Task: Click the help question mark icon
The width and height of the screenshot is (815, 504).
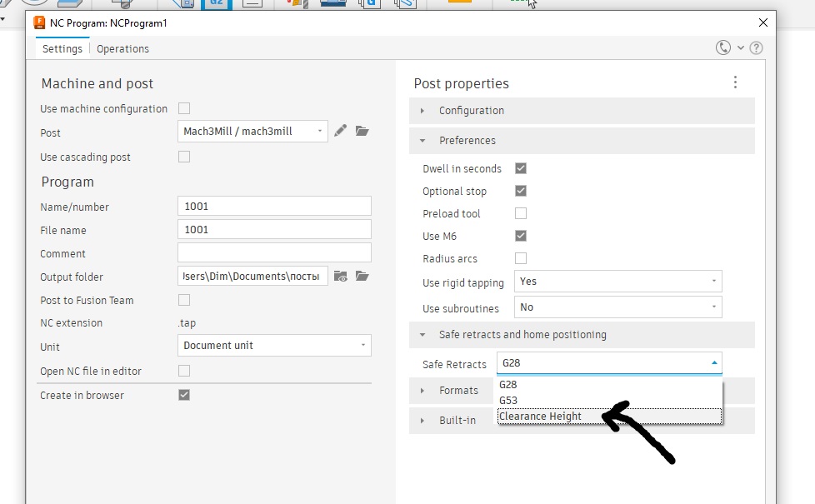Action: (x=756, y=48)
